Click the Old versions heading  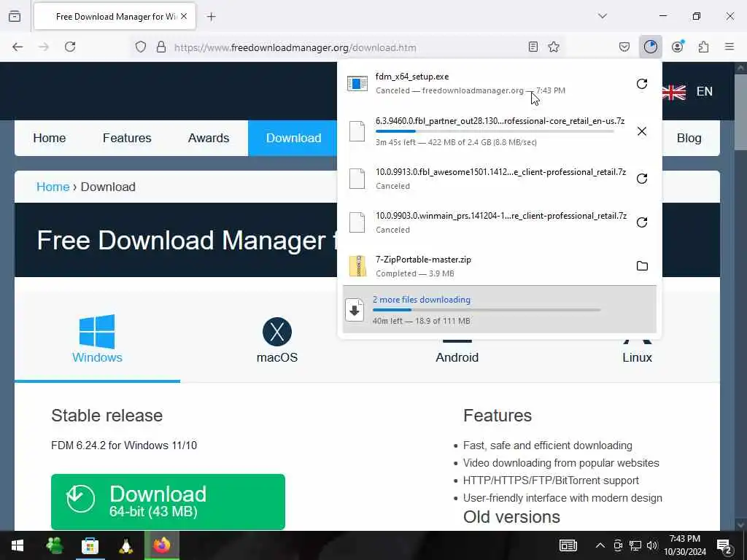click(x=511, y=517)
